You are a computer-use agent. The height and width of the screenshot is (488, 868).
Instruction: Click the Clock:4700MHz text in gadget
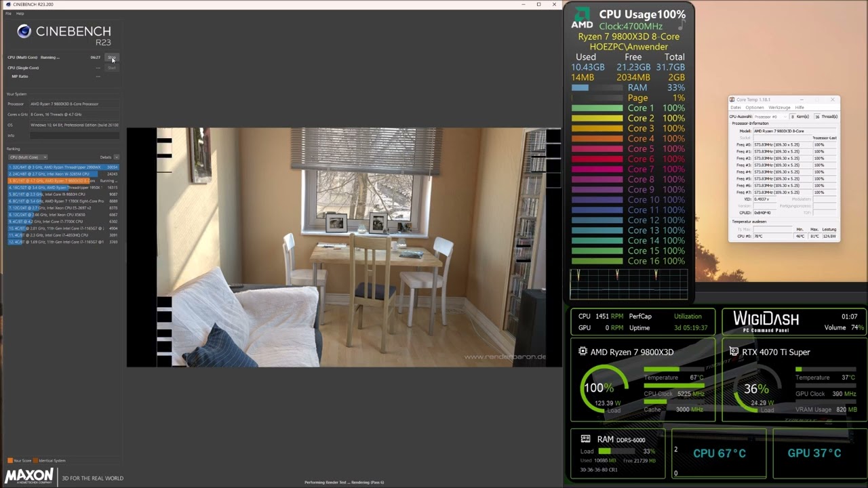(x=631, y=26)
